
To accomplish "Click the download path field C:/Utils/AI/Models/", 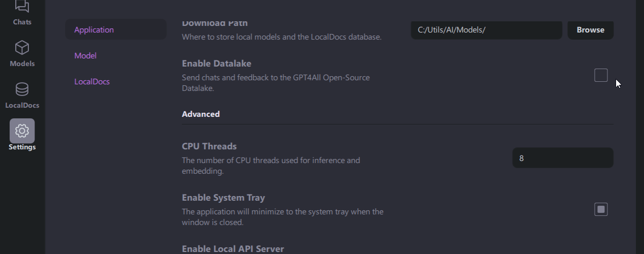I will (x=486, y=30).
